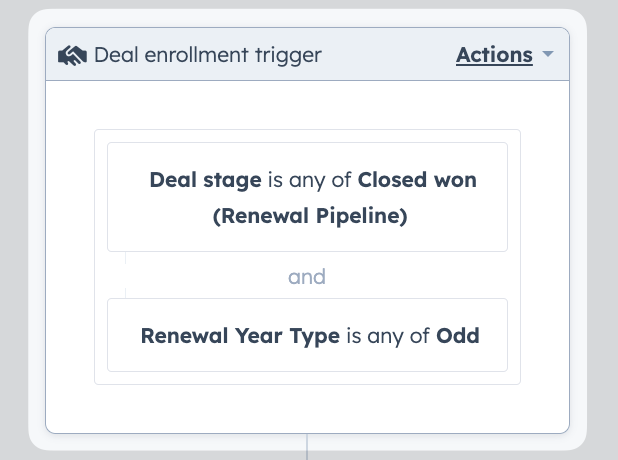
Task: Open the Renewal Year Type filter card
Action: click(x=307, y=335)
